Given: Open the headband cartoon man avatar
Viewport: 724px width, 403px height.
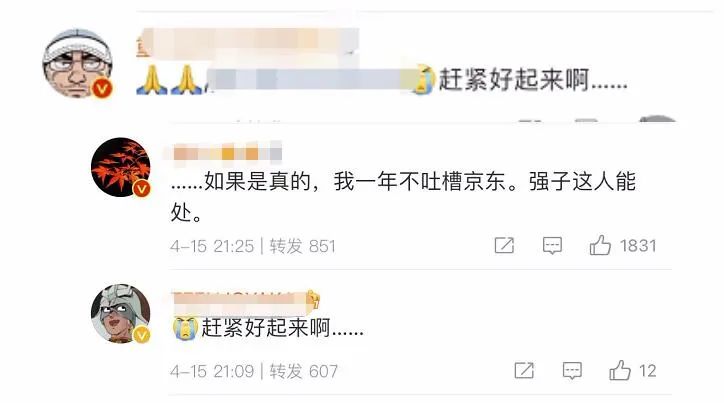Looking at the screenshot, I should (77, 63).
